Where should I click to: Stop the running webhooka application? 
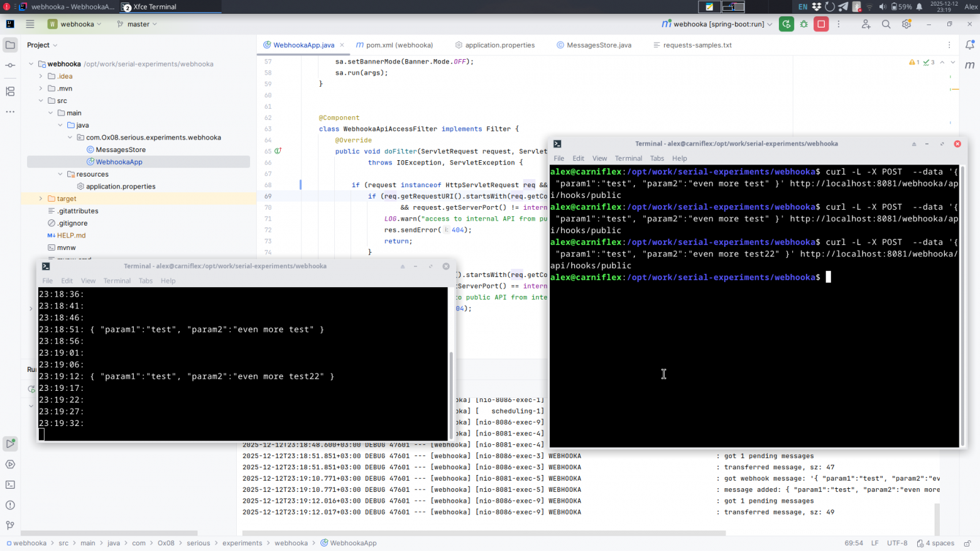point(821,24)
